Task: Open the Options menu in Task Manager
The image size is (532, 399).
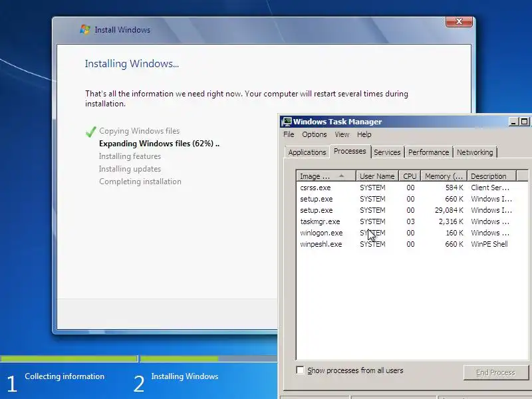Action: click(314, 134)
